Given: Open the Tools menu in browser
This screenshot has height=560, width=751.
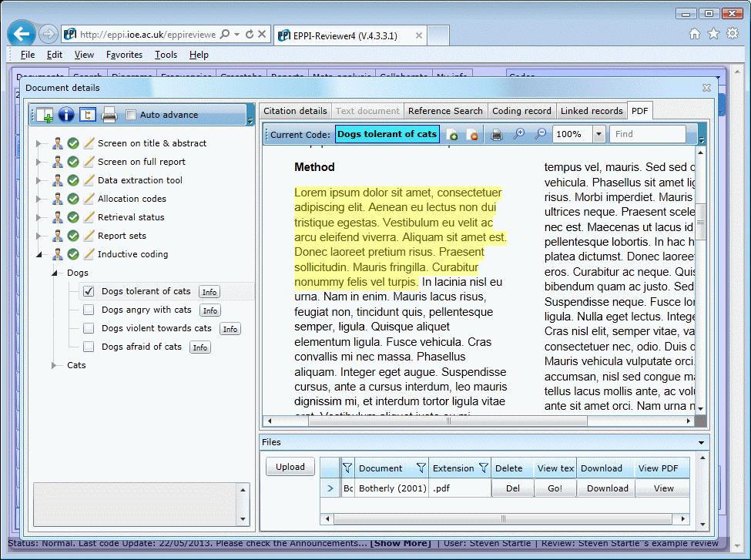Looking at the screenshot, I should pyautogui.click(x=166, y=55).
